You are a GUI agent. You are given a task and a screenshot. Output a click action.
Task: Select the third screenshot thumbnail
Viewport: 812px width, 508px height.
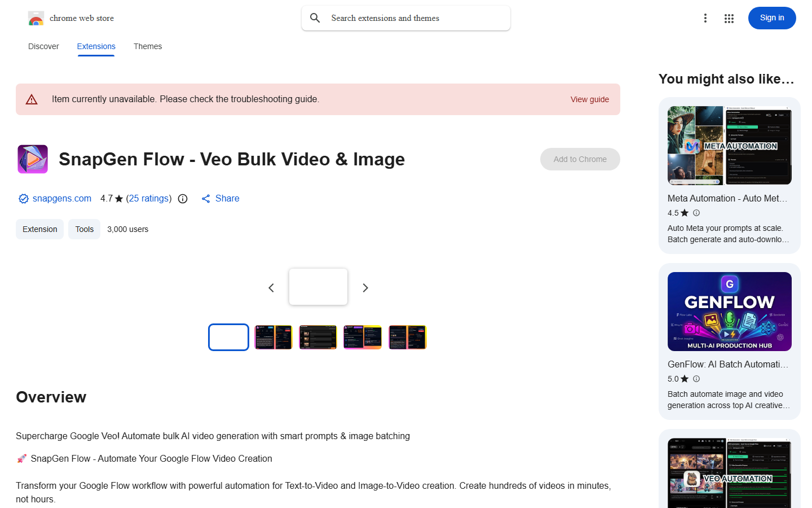tap(318, 337)
